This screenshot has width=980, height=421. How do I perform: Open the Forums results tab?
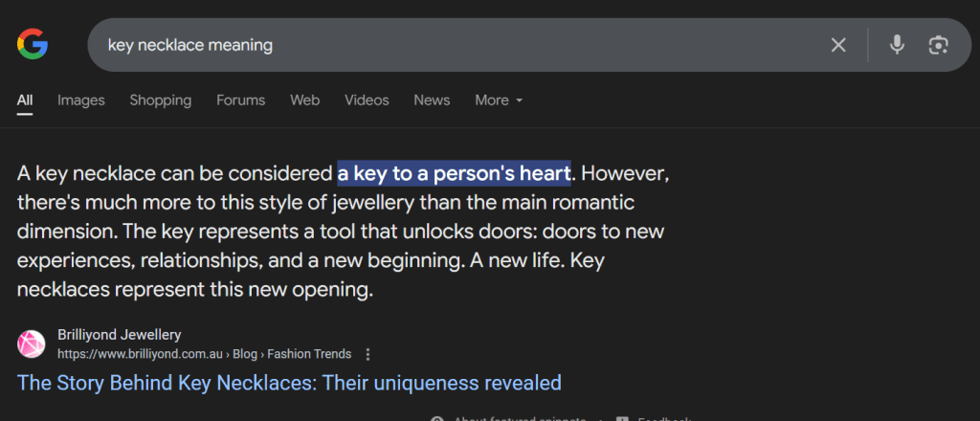click(240, 100)
